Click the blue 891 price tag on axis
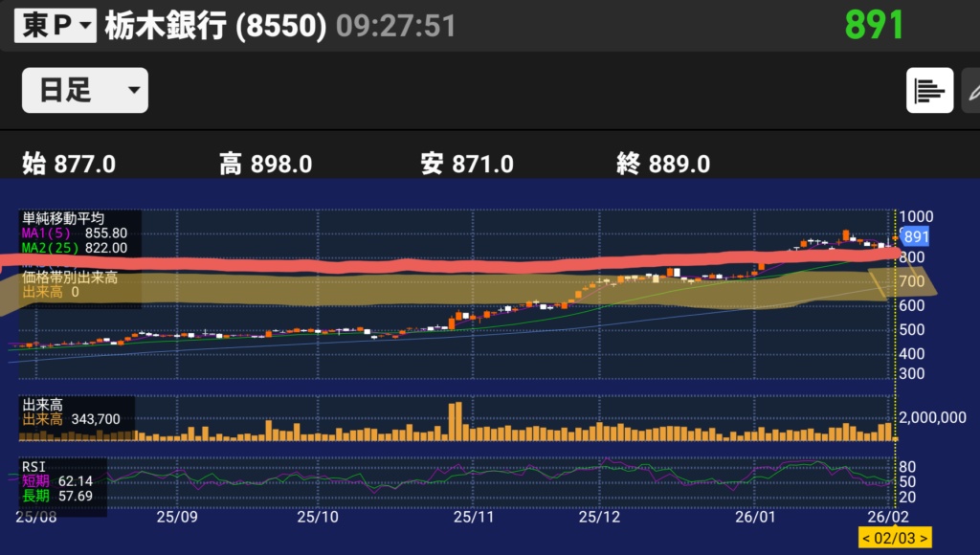Image resolution: width=980 pixels, height=555 pixels. click(x=916, y=237)
